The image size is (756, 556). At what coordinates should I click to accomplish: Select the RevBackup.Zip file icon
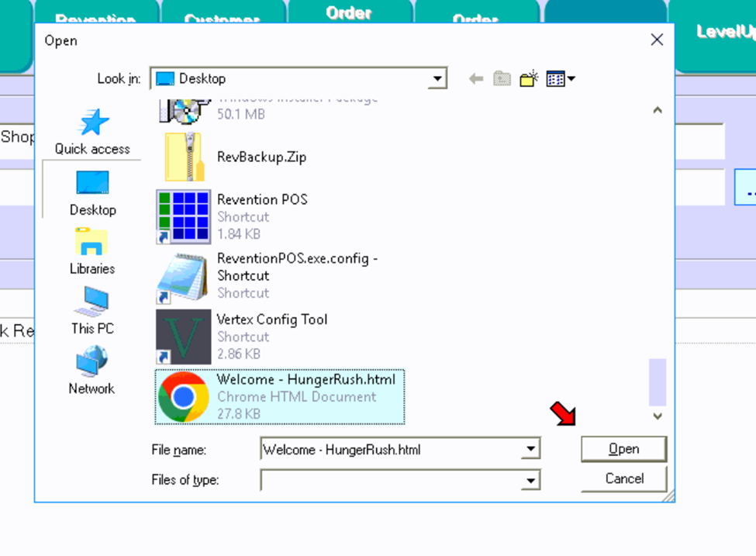coord(185,157)
